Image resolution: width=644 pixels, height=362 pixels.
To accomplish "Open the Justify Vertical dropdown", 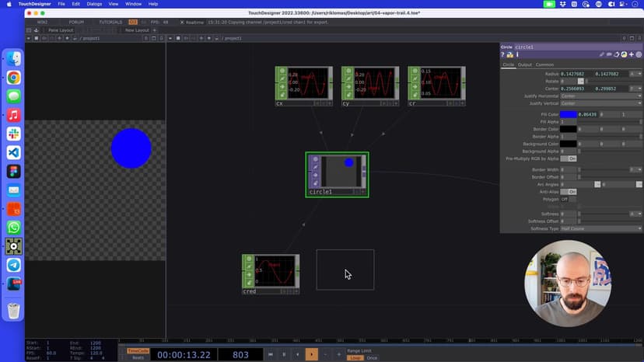I will tap(600, 103).
